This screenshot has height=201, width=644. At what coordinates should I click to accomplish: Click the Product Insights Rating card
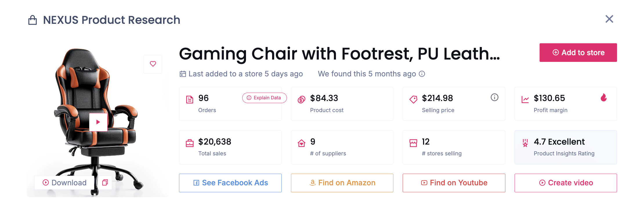pos(565,147)
